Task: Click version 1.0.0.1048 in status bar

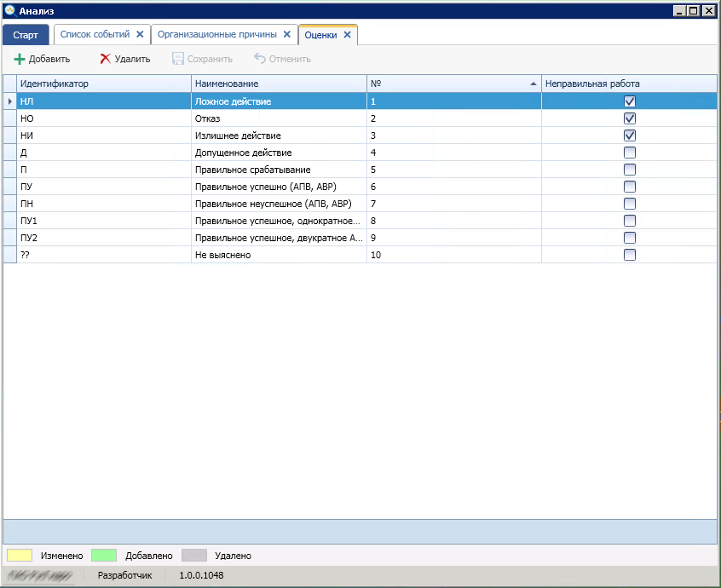Action: coord(201,575)
